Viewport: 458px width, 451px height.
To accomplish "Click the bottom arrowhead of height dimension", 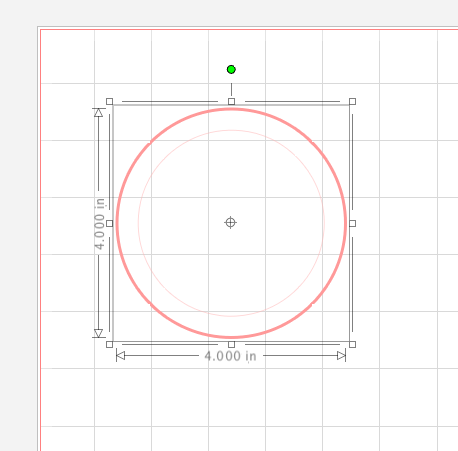I will coord(98,333).
